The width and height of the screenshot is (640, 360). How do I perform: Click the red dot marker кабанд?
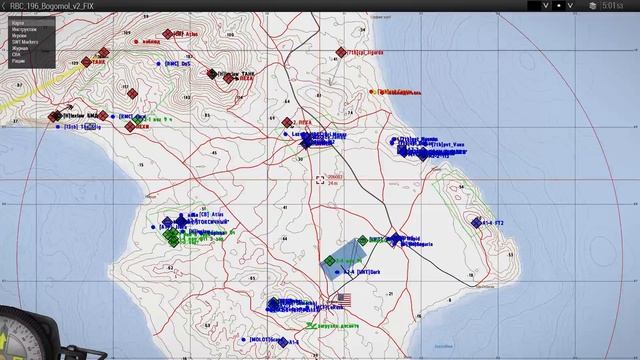coord(136,42)
